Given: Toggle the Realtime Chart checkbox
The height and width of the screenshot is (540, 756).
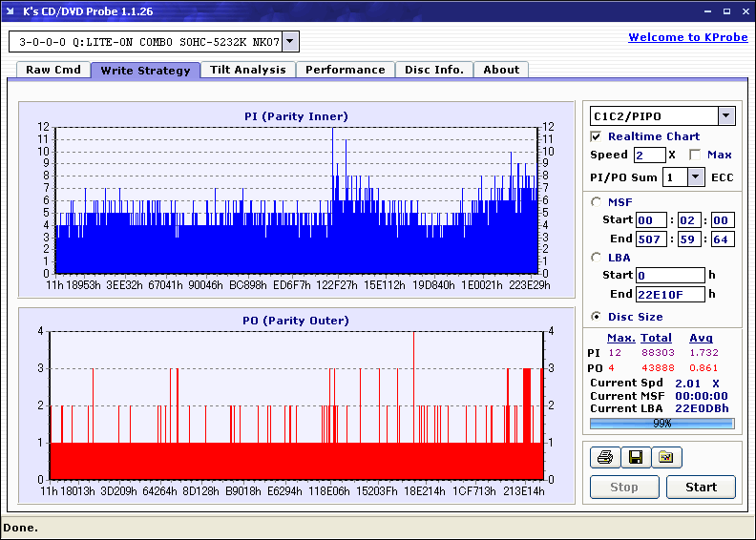Looking at the screenshot, I should click(x=597, y=136).
